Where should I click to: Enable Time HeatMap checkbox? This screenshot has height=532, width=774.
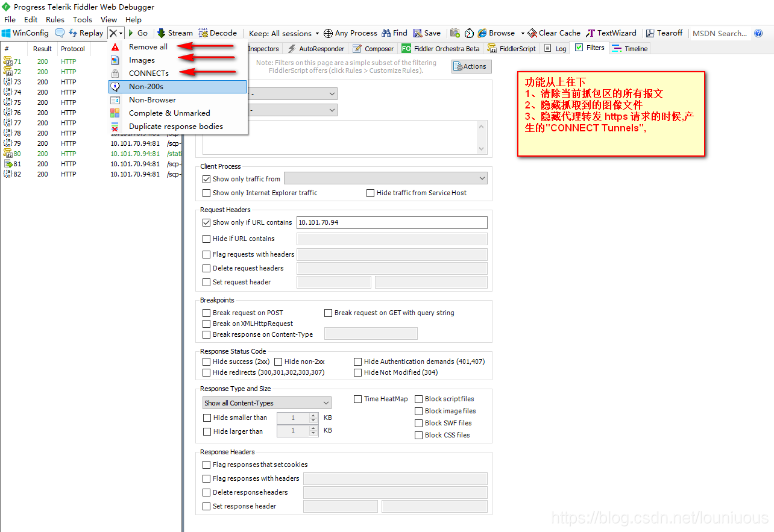(358, 399)
